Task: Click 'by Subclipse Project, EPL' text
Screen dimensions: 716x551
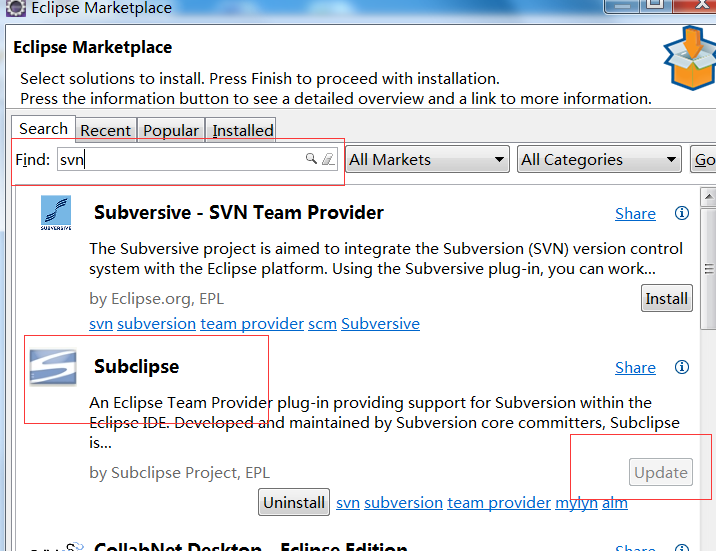Action: pos(179,472)
